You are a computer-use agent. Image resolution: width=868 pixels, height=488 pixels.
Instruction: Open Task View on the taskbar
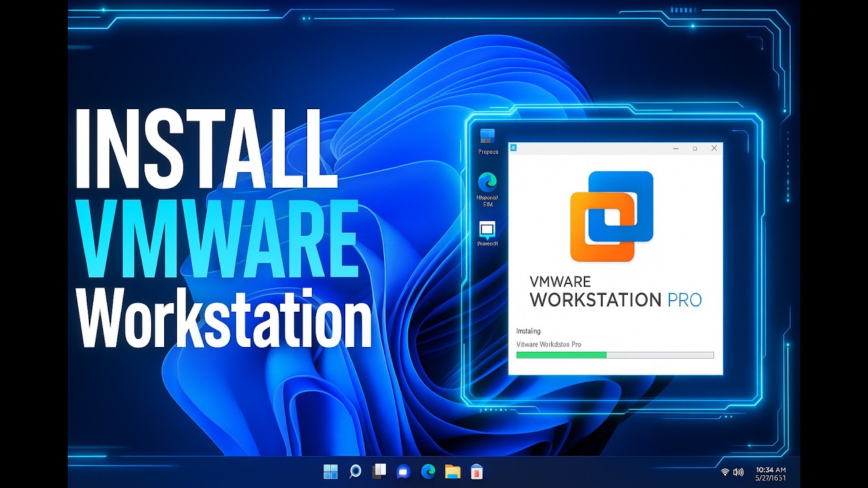click(x=379, y=471)
